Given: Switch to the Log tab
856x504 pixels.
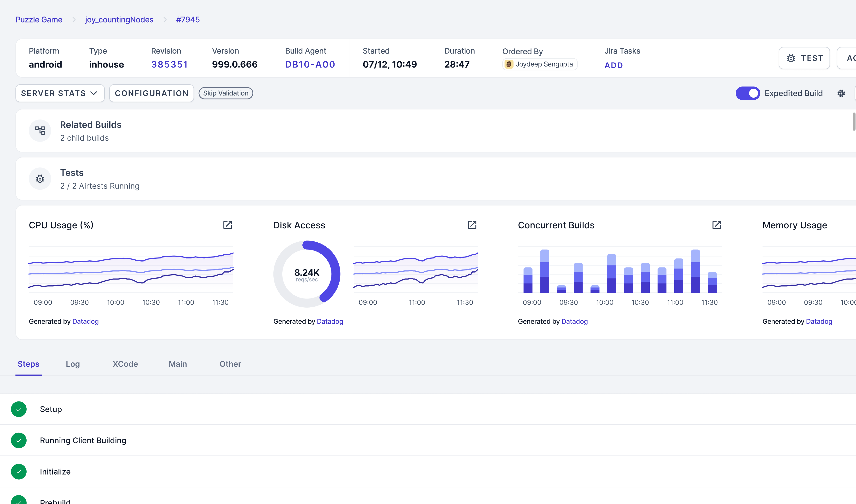Looking at the screenshot, I should click(x=73, y=364).
